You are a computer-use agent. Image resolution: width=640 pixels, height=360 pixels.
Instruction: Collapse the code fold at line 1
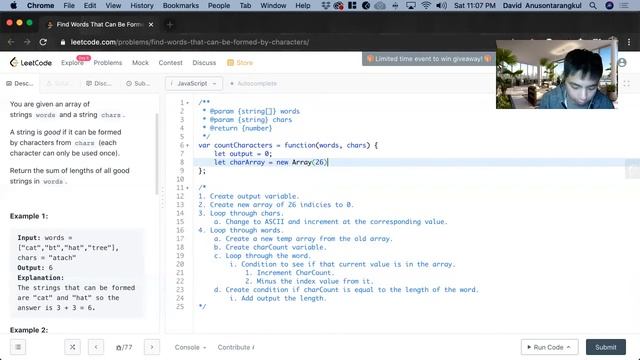(188, 103)
